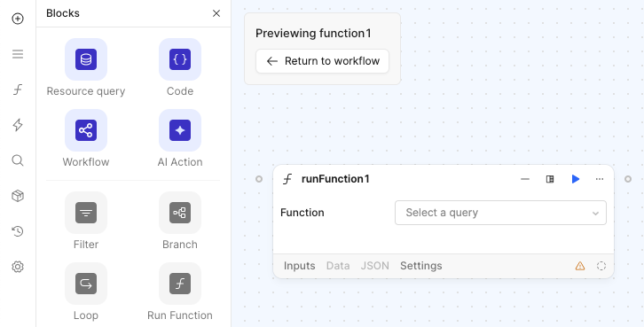Add a Workflow block
The height and width of the screenshot is (327, 644).
coord(86,138)
